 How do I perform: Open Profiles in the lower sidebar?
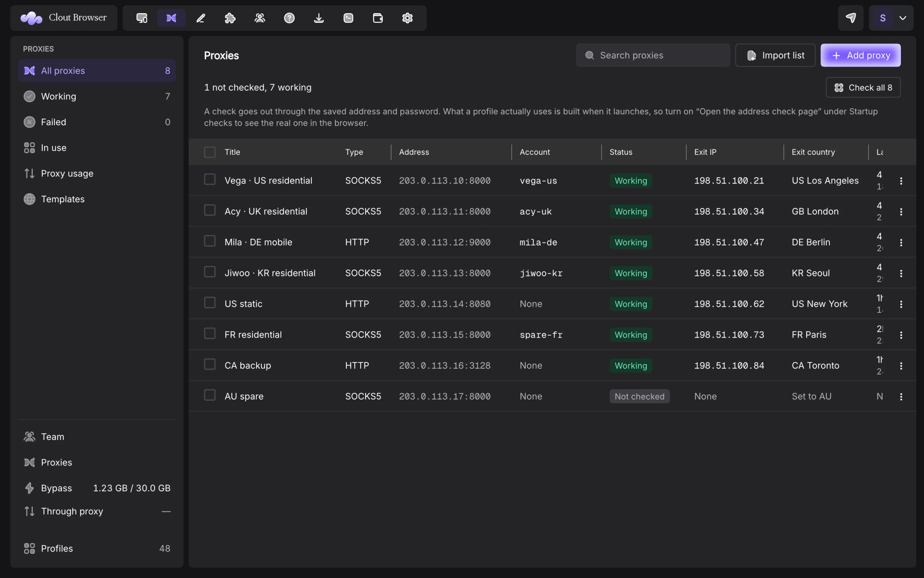pyautogui.click(x=97, y=548)
